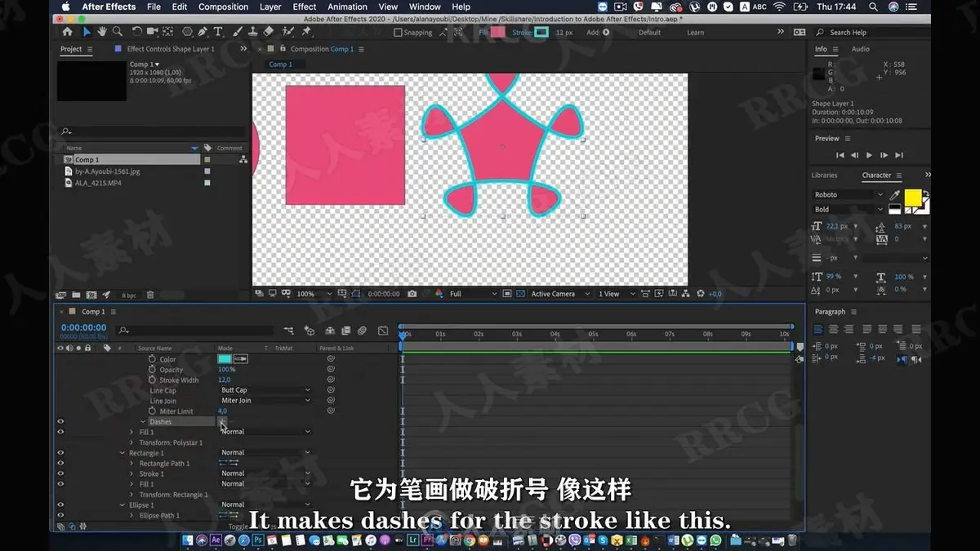Image resolution: width=980 pixels, height=551 pixels.
Task: Open the Line Cap Butt Cap dropdown
Action: coord(265,390)
